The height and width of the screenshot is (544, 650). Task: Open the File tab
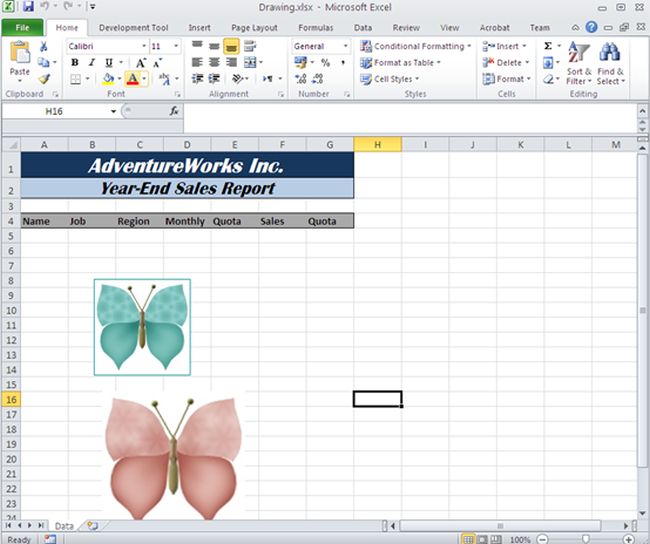22,27
